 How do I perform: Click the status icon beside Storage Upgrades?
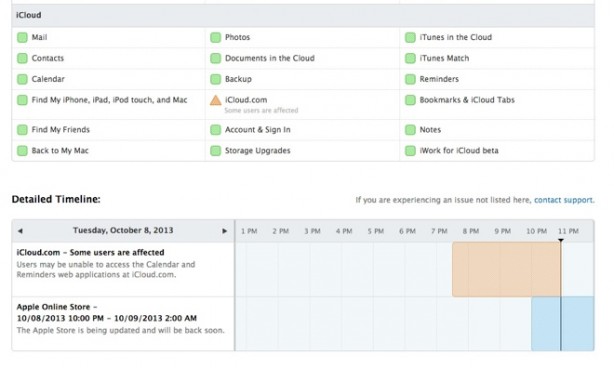pos(215,151)
